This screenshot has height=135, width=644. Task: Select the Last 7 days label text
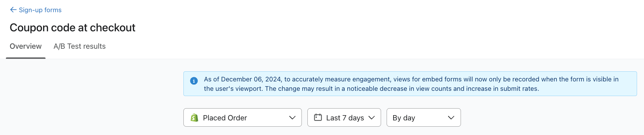click(x=345, y=118)
